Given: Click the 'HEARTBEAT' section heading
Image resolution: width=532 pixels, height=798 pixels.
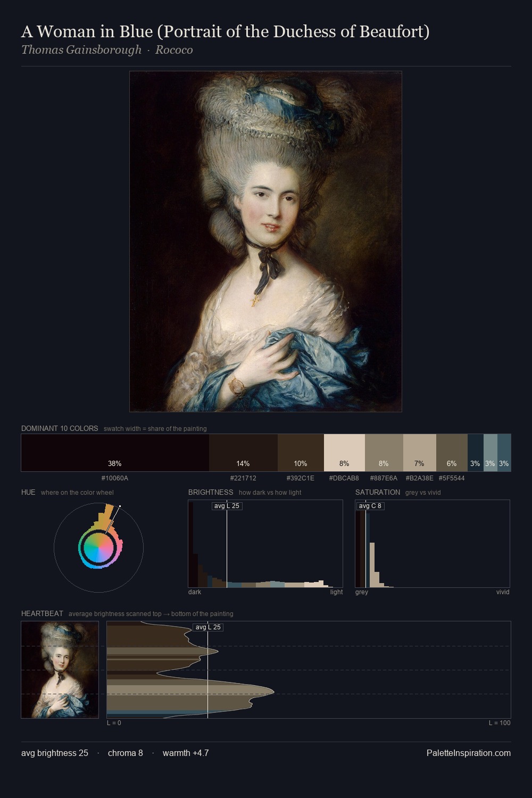Looking at the screenshot, I should [42, 613].
